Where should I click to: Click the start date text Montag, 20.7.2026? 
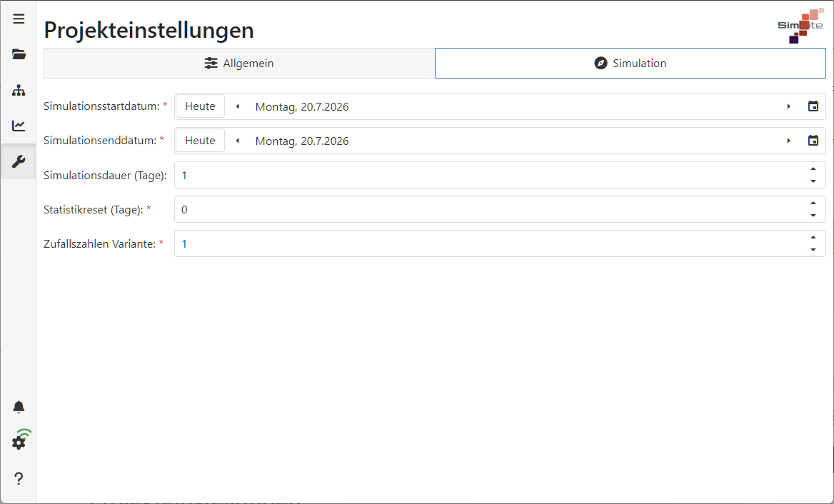(x=302, y=107)
